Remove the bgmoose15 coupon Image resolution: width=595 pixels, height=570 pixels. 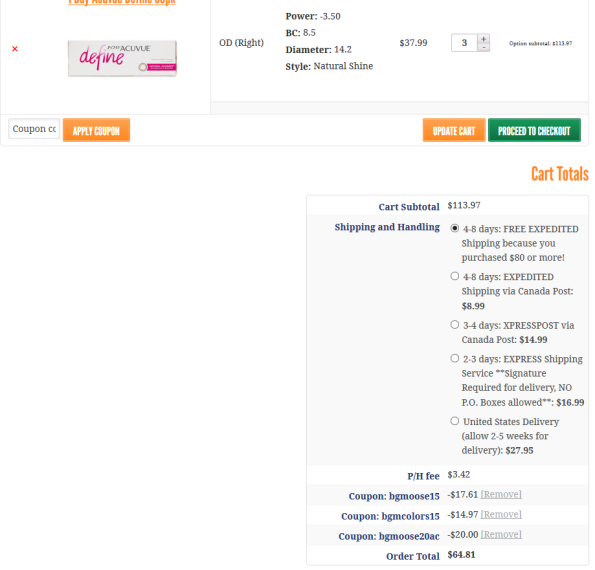click(501, 494)
